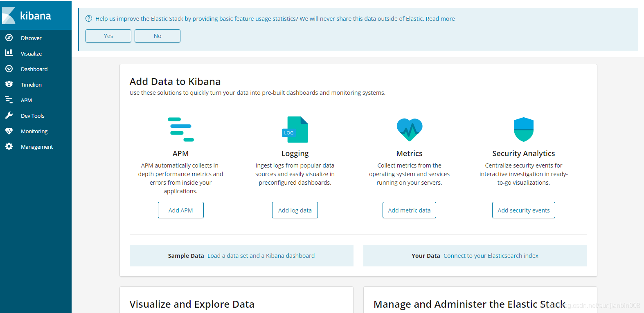This screenshot has width=644, height=313.
Task: Click Yes to share usage statistics
Action: pyautogui.click(x=108, y=36)
